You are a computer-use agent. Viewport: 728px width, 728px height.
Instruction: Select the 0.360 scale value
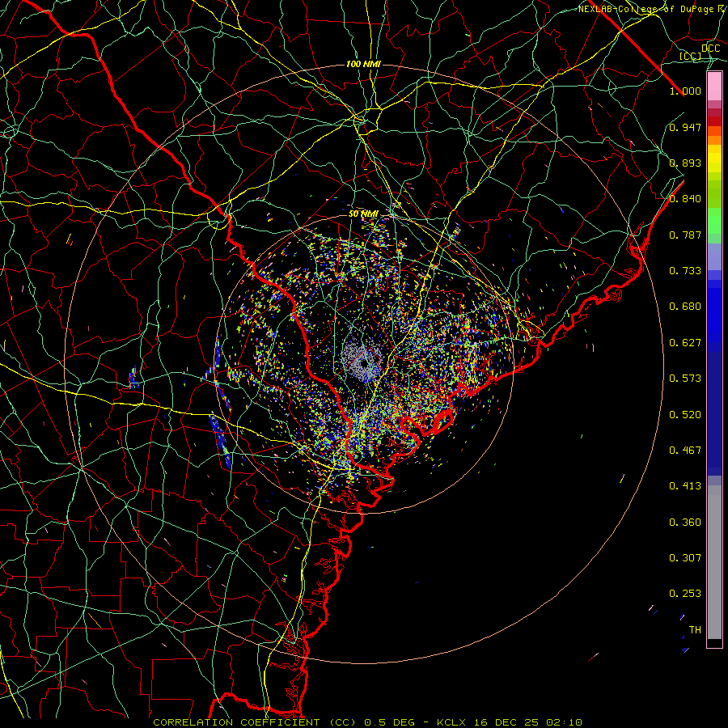(685, 523)
